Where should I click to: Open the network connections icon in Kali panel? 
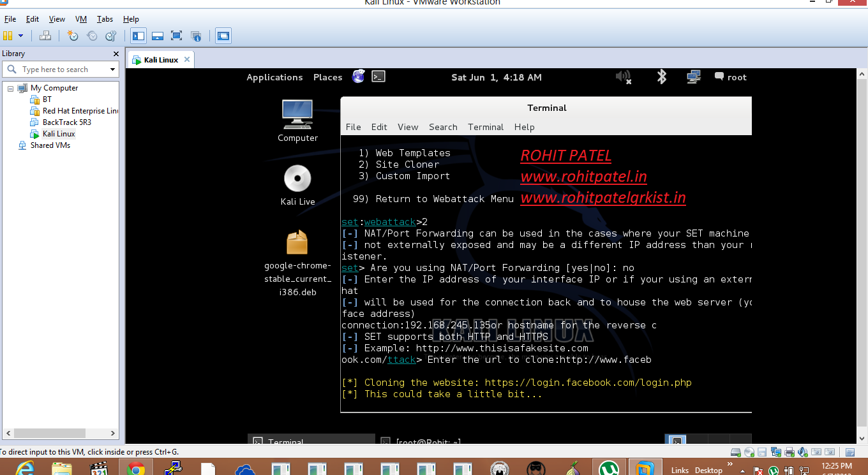694,77
